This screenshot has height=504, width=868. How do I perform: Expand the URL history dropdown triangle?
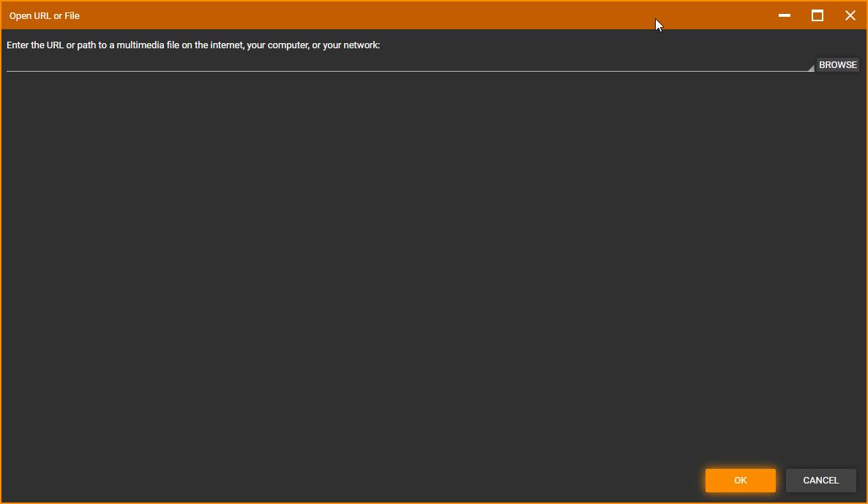click(x=810, y=68)
